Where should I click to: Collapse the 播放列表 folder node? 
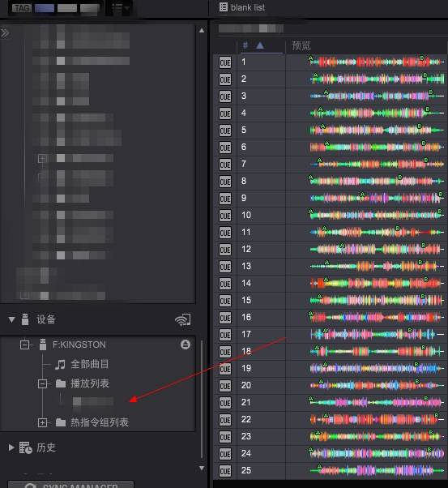point(42,383)
